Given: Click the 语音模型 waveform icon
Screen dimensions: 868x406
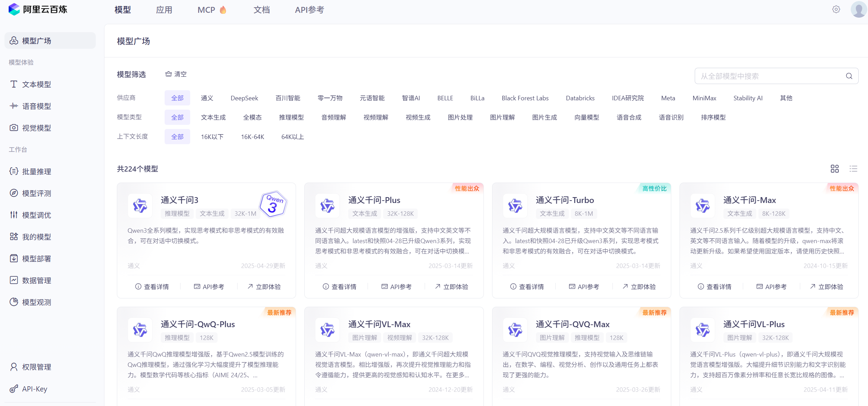Looking at the screenshot, I should pyautogui.click(x=14, y=106).
